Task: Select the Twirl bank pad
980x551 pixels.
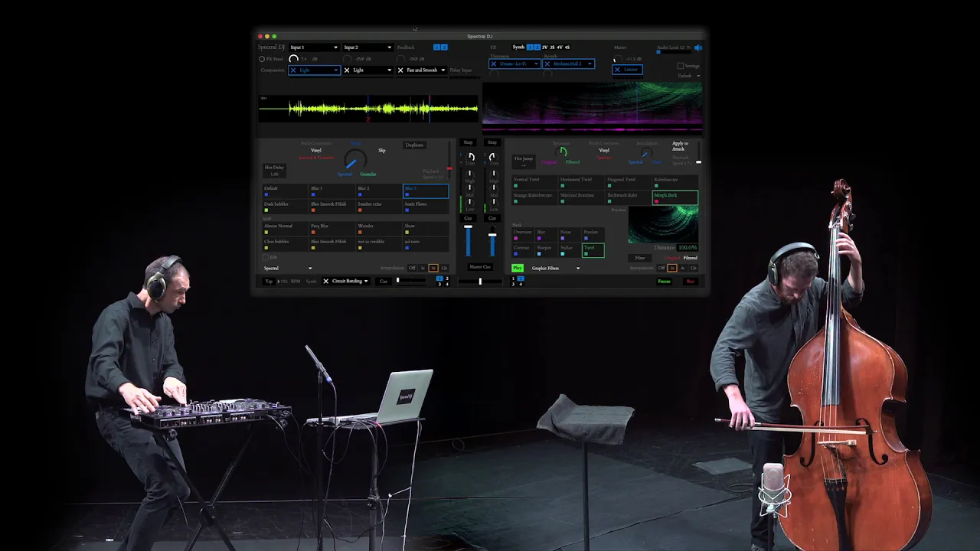Action: pos(593,250)
